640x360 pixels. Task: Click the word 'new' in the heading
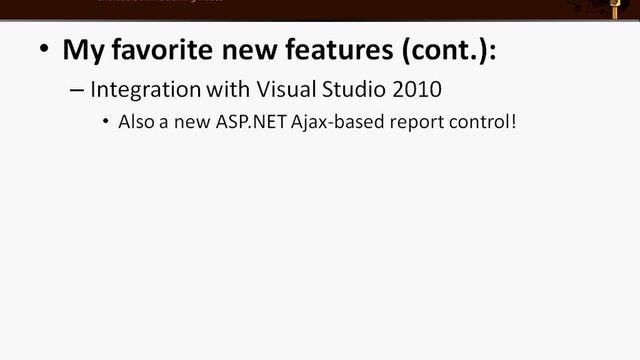click(x=249, y=51)
